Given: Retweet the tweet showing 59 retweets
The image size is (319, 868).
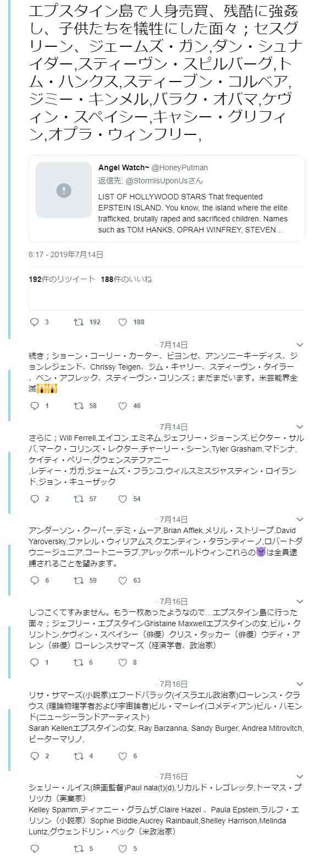Looking at the screenshot, I should 79,580.
